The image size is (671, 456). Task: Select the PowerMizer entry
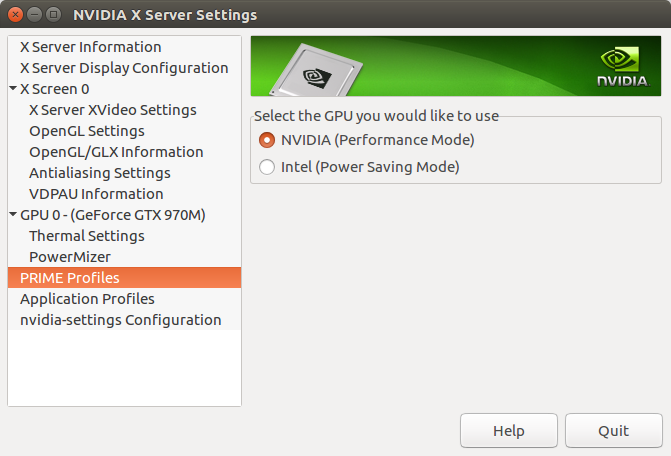(70, 257)
